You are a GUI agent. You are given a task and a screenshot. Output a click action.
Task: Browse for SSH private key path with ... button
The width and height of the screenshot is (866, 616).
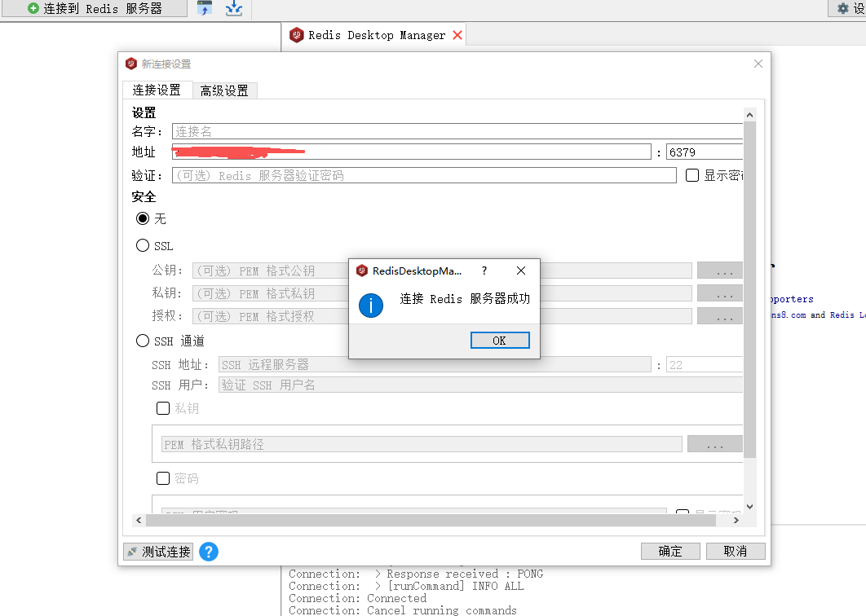(x=715, y=444)
